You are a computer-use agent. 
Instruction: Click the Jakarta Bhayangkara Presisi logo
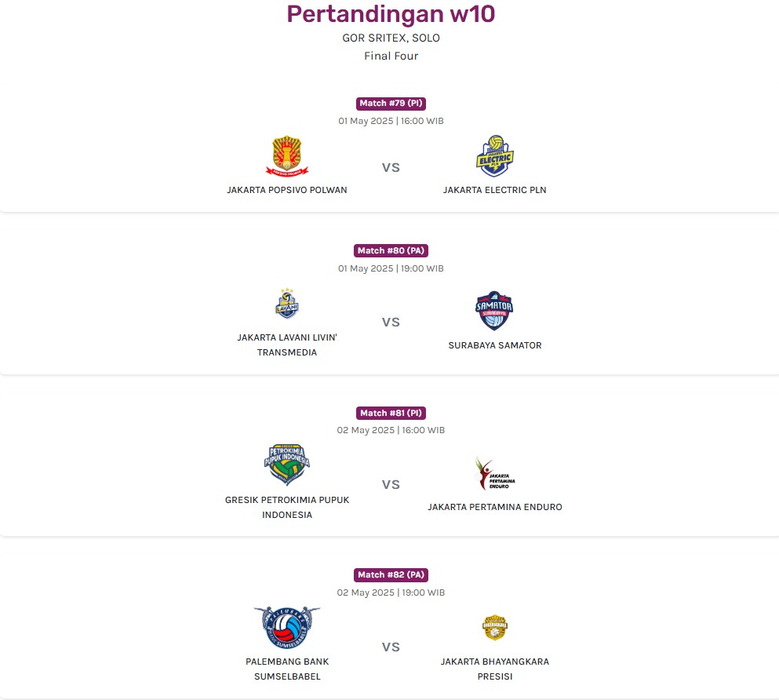pyautogui.click(x=495, y=628)
